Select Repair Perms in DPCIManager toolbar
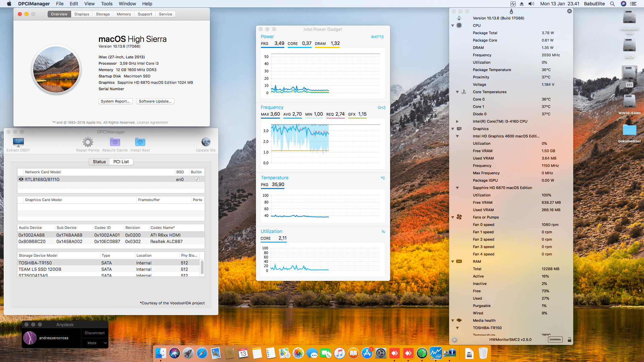Screen dimensions: 644x362 [88, 142]
